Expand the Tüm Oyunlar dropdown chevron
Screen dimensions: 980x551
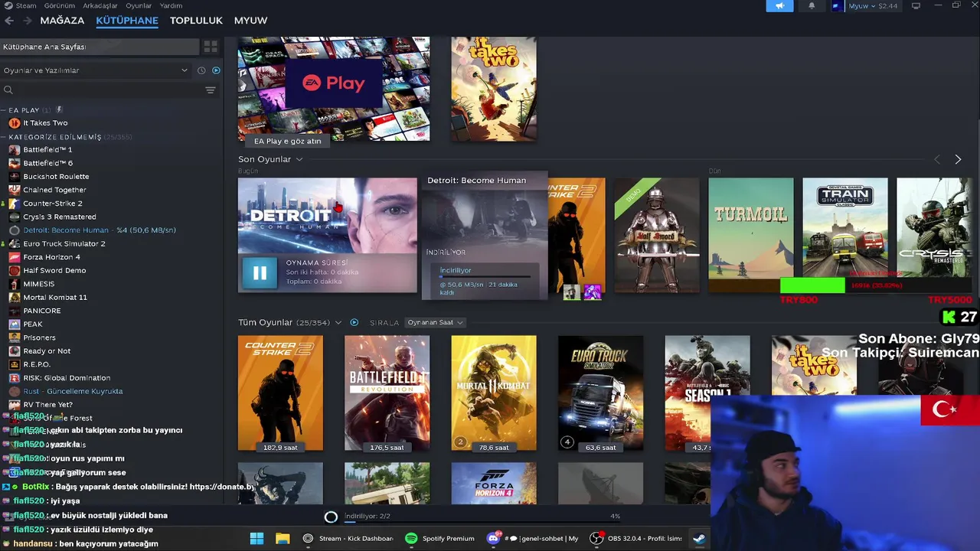(x=338, y=323)
